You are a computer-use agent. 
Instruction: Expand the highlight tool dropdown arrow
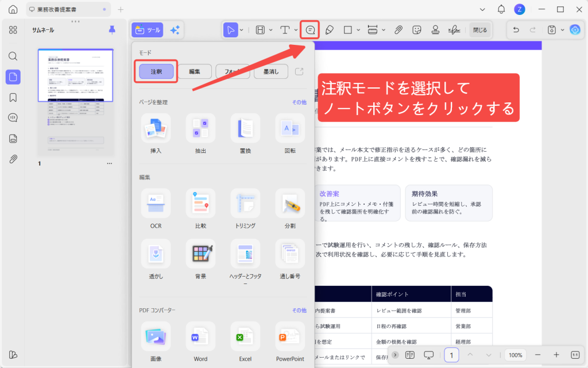[271, 30]
